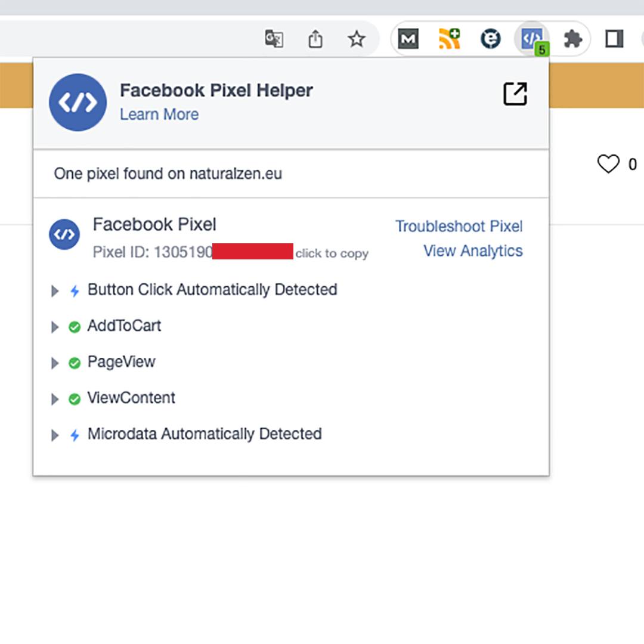Expand Button Click Automatically Detected arrow

click(x=55, y=291)
